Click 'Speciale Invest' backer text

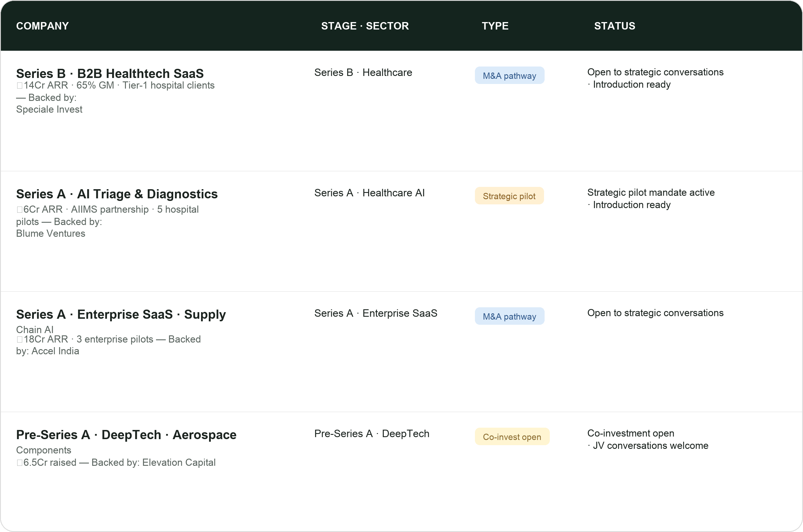coord(49,109)
